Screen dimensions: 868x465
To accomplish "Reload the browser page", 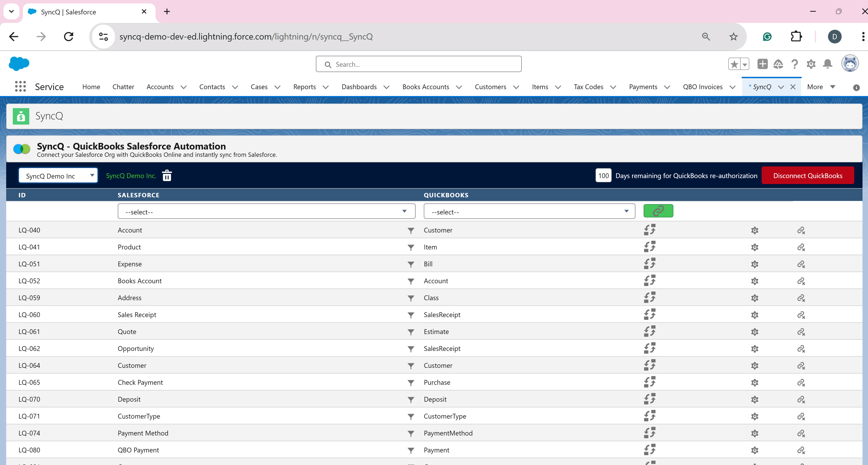I will tap(69, 36).
